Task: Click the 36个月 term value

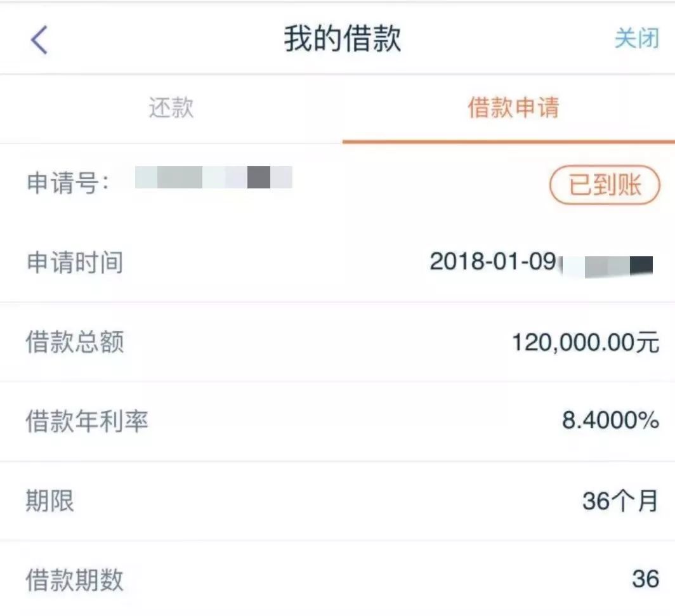Action: [x=620, y=501]
